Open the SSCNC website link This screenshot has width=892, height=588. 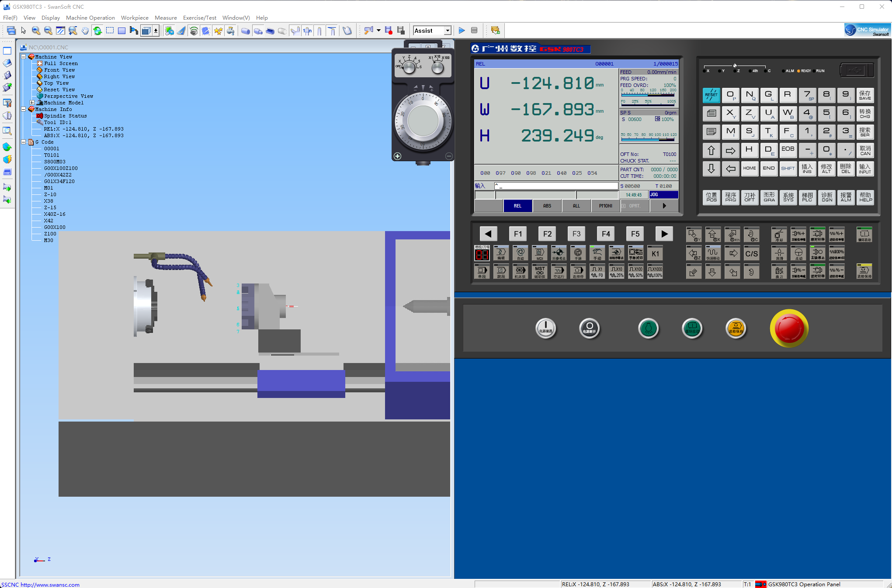pyautogui.click(x=40, y=585)
